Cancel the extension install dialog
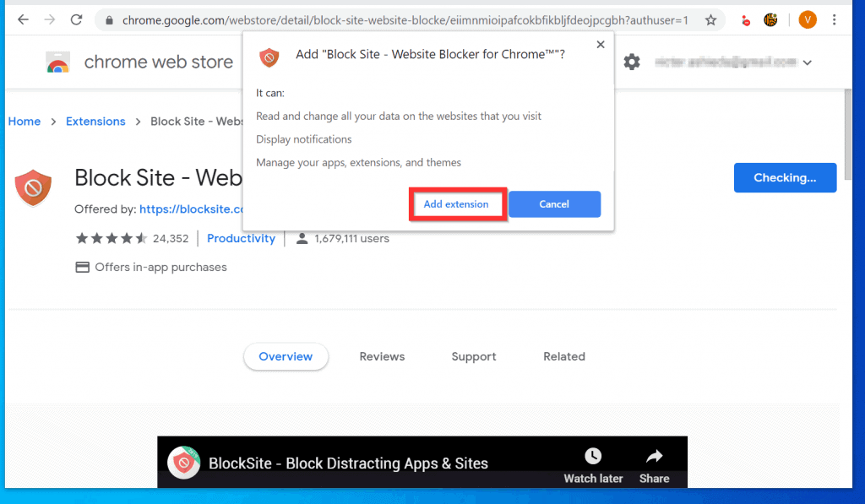Viewport: 865px width, 504px height. tap(554, 204)
